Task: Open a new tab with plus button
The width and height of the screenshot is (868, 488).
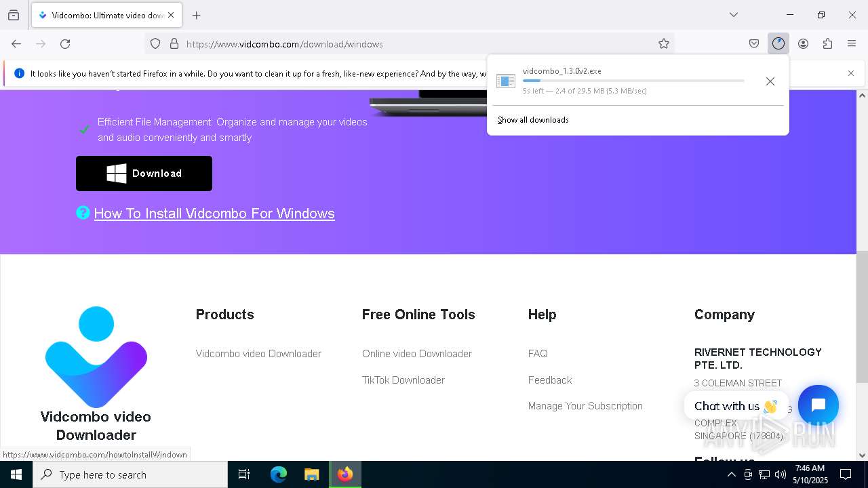Action: coord(197,15)
